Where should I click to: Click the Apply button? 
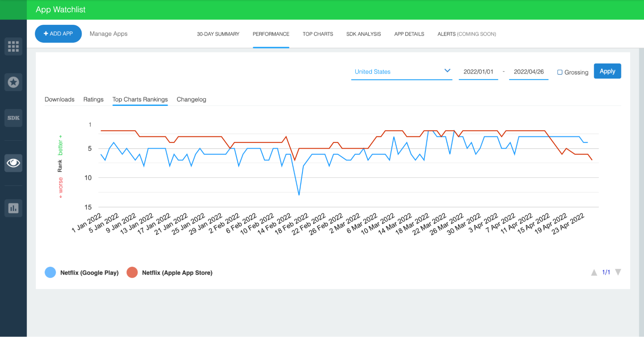607,71
